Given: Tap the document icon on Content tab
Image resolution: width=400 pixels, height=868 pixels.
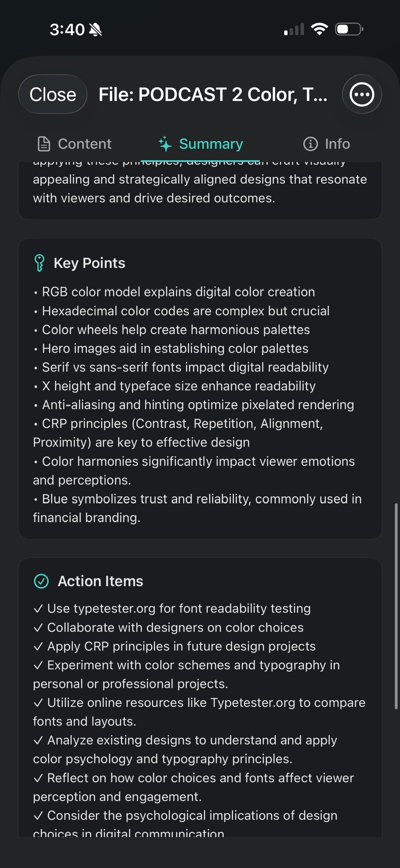Looking at the screenshot, I should click(x=44, y=143).
